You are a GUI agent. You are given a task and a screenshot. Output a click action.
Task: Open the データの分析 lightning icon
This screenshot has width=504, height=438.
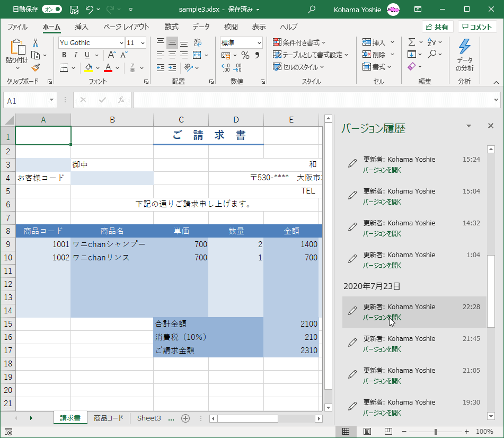click(x=464, y=55)
